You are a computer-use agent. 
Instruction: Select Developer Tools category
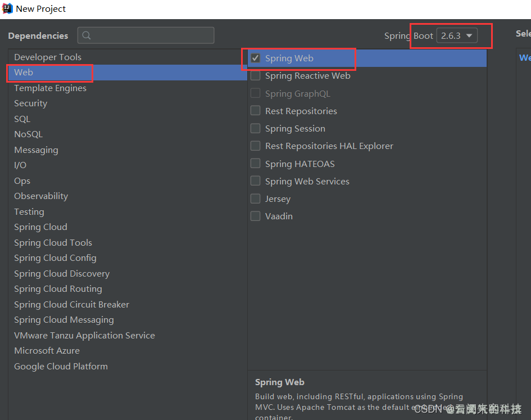click(x=48, y=57)
